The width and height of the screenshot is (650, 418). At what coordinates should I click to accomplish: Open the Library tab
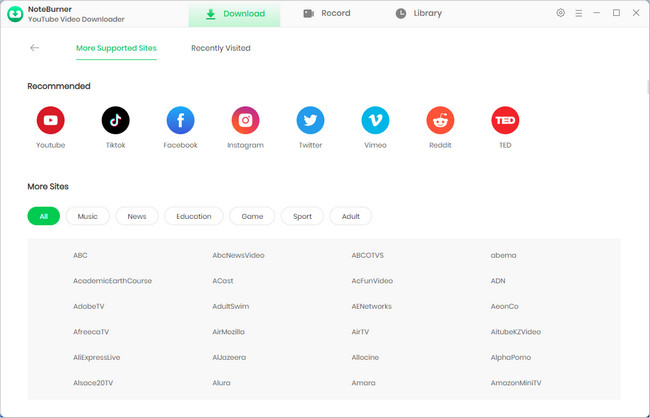click(x=418, y=14)
